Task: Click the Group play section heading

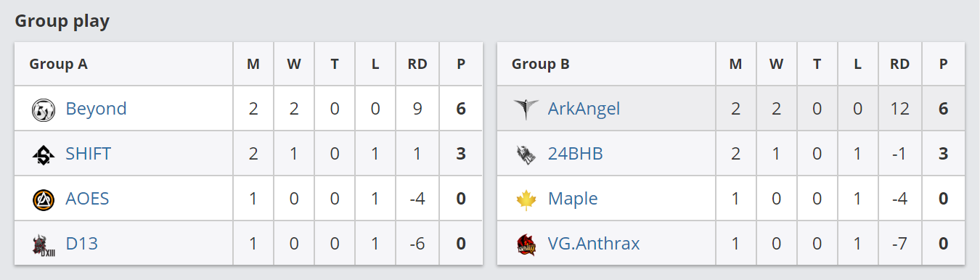Action: [62, 21]
